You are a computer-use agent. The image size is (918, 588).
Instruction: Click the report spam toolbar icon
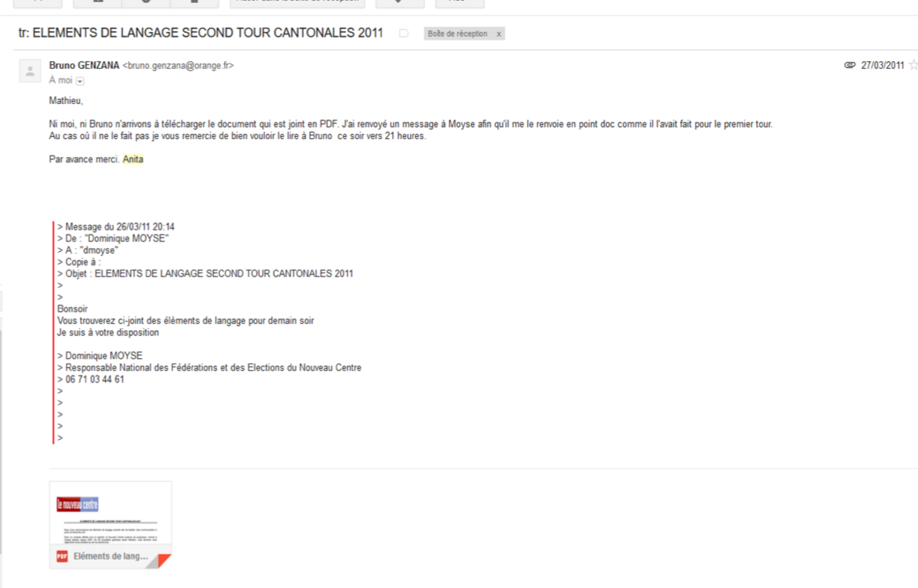click(146, 2)
